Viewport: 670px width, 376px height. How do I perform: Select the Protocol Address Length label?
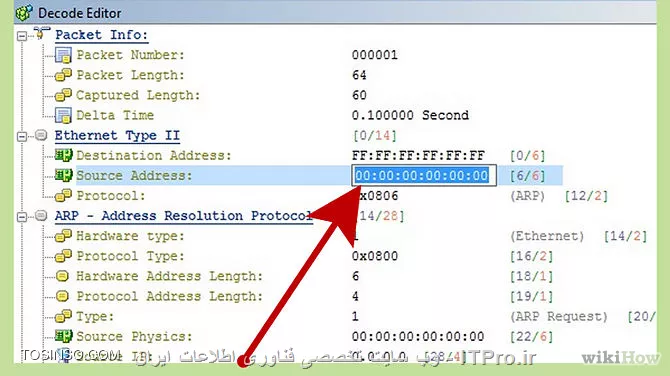pyautogui.click(x=170, y=296)
